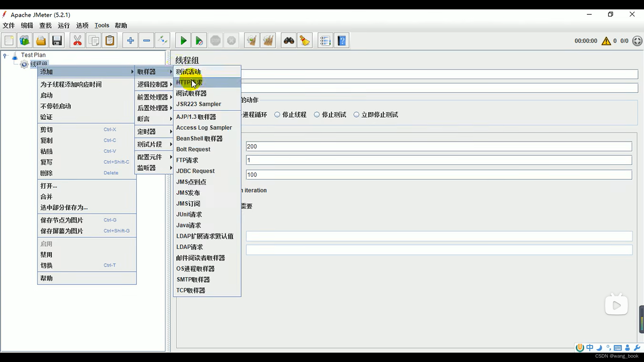Click the yellow warning triangle log icon
Screen dimensions: 644x362
click(606, 41)
